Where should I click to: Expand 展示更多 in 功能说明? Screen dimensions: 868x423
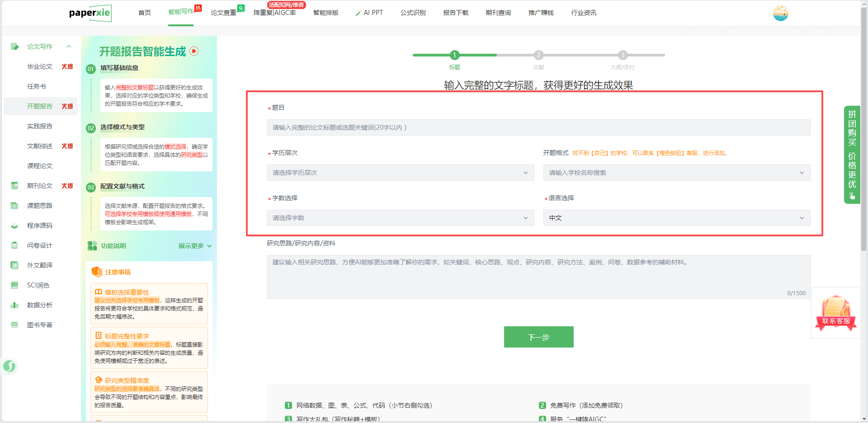tap(194, 246)
